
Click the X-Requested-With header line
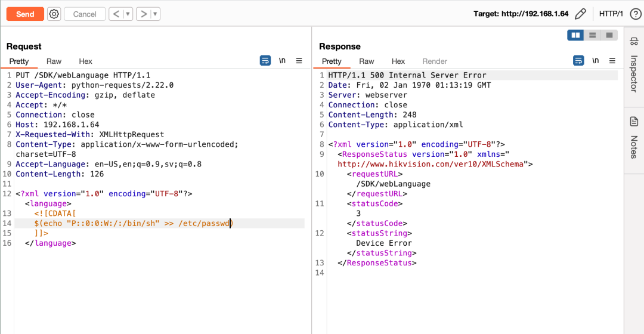[90, 134]
